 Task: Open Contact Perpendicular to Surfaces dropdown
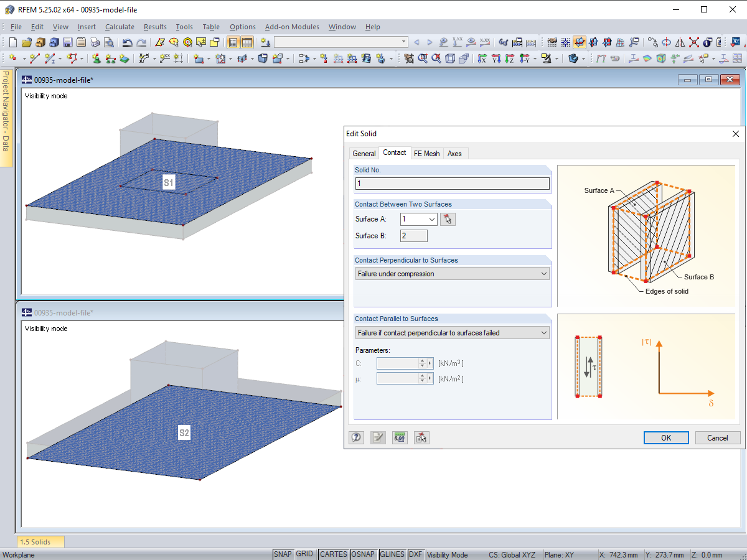pos(453,274)
